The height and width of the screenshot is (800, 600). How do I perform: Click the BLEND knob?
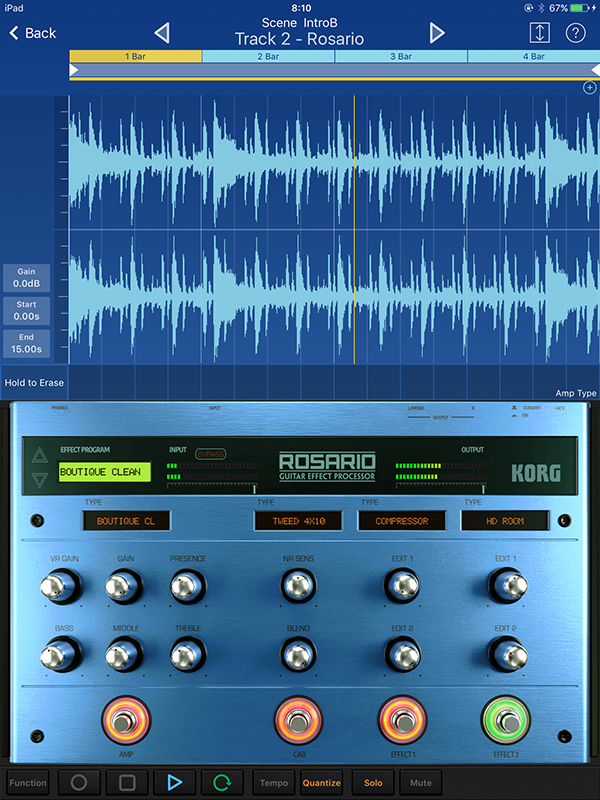click(x=298, y=655)
